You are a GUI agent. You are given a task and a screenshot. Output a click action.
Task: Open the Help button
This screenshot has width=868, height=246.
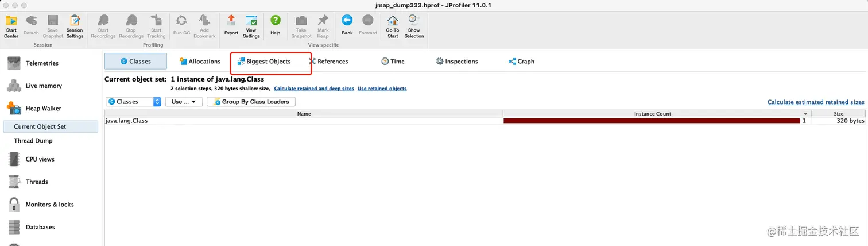[x=276, y=26]
